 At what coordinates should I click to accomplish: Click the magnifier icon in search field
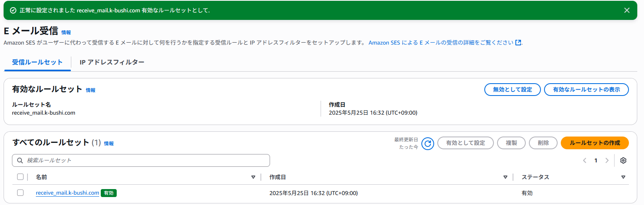20,160
